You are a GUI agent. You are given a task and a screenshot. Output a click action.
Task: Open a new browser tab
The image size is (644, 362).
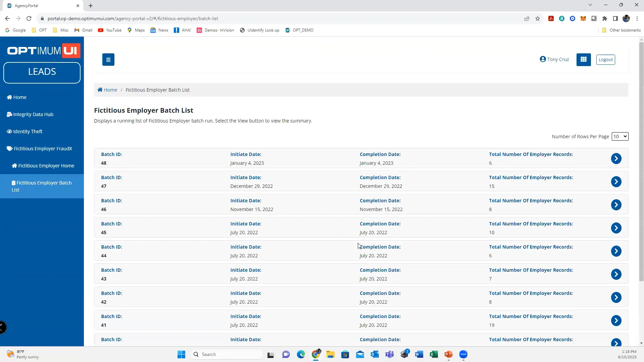[91, 5]
